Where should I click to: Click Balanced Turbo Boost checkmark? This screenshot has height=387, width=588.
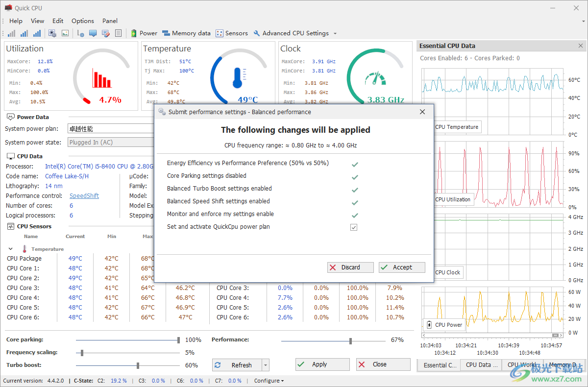[355, 190]
